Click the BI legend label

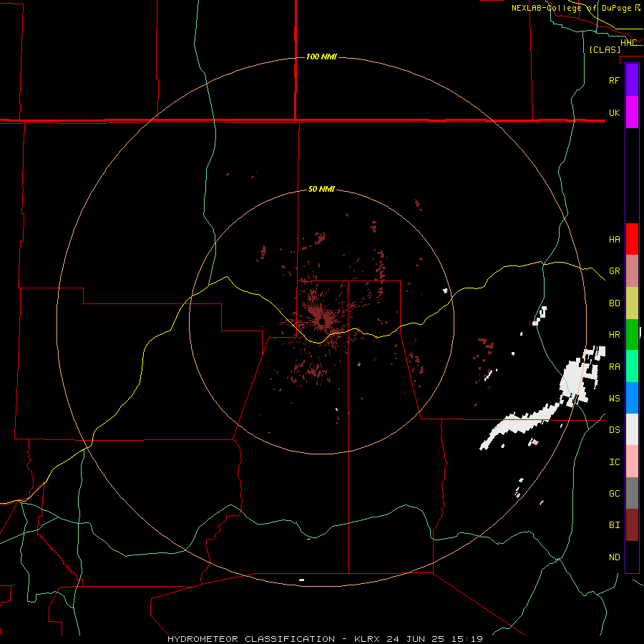point(614,525)
